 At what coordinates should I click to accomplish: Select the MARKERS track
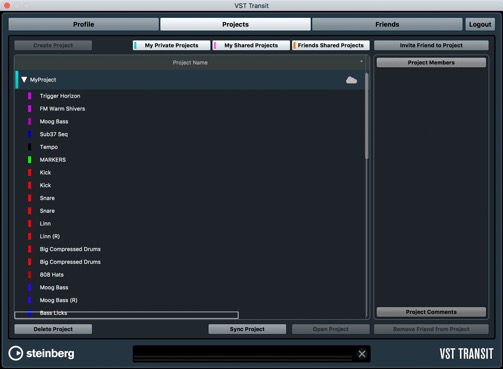point(53,160)
